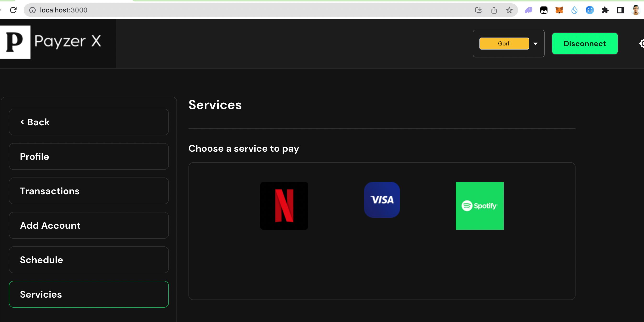Toggle the browser side panel icon
This screenshot has width=644, height=322.
[620, 10]
